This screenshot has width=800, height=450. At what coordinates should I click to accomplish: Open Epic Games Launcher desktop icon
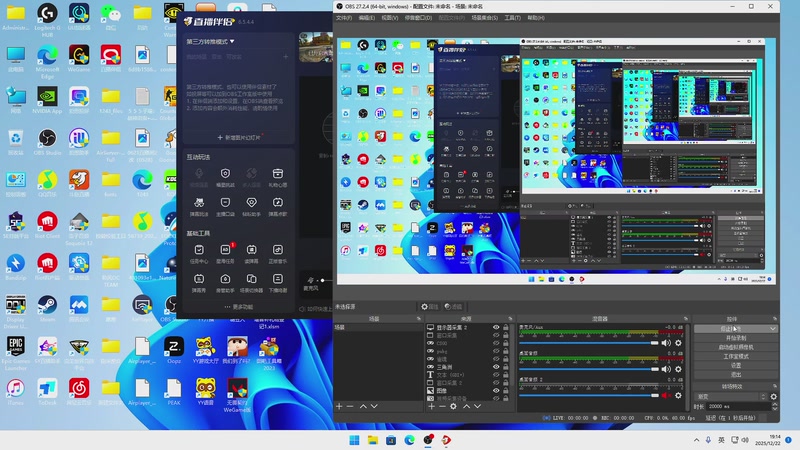click(15, 353)
